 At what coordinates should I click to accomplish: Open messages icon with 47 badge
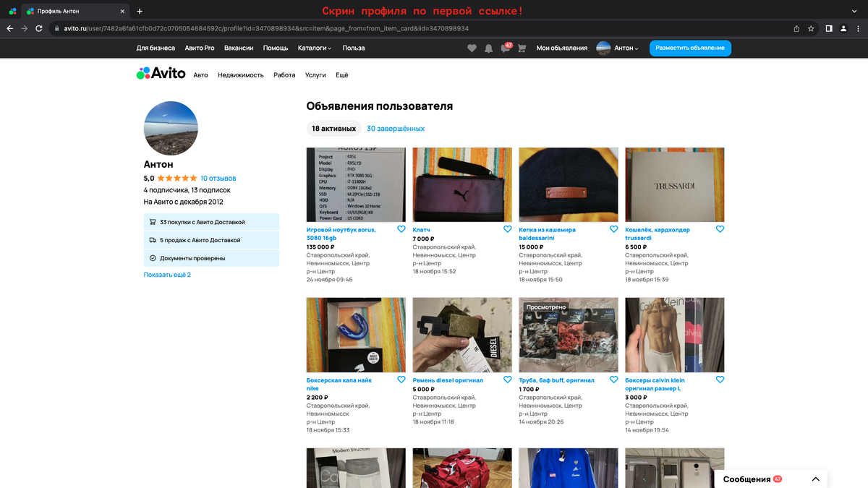pos(506,48)
